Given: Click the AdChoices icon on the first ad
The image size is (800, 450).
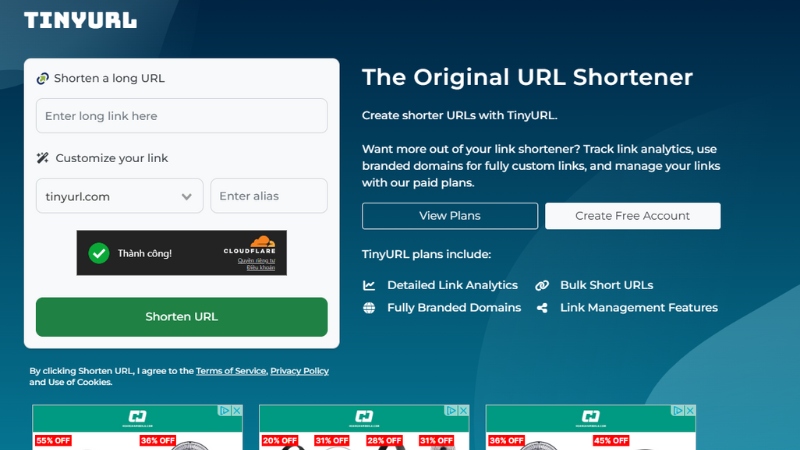Looking at the screenshot, I should [x=224, y=410].
